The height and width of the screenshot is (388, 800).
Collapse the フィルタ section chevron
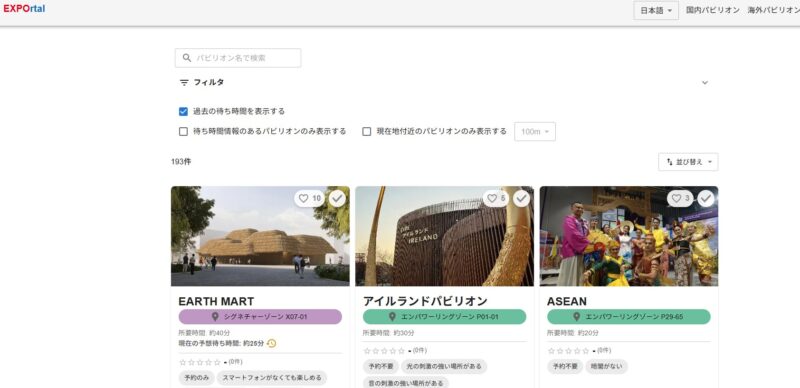coord(705,83)
